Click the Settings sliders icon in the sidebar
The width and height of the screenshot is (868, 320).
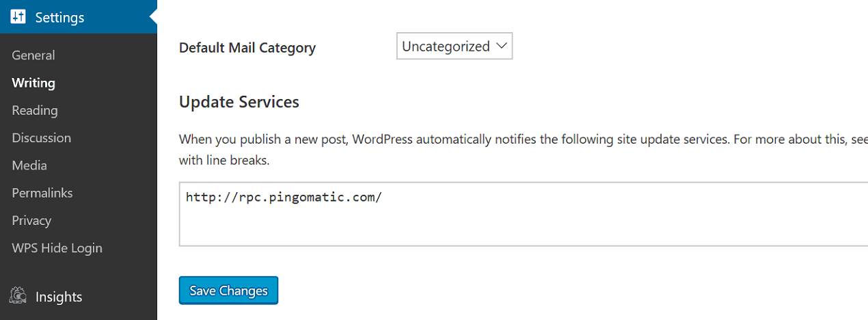point(18,17)
